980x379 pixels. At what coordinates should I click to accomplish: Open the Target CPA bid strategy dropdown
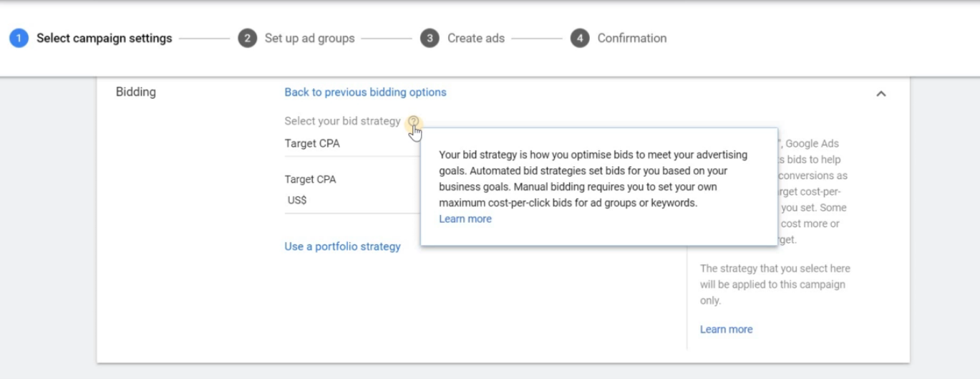[x=344, y=144]
